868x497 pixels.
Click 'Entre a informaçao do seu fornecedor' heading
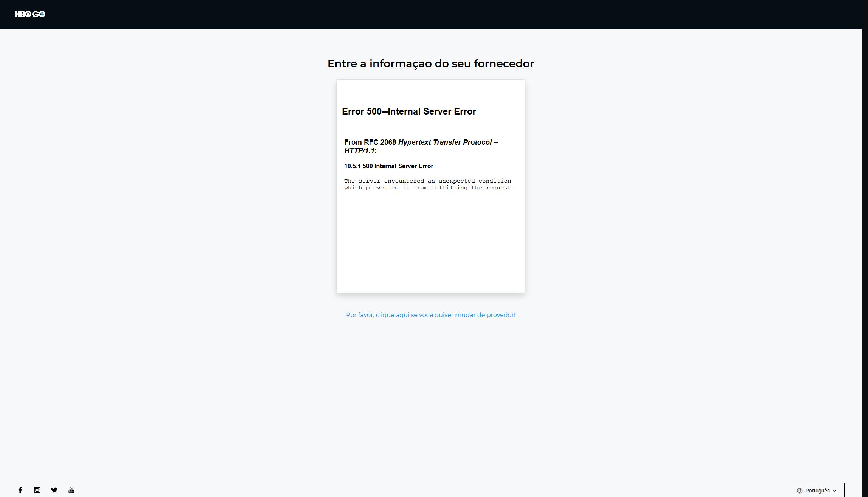pos(430,63)
